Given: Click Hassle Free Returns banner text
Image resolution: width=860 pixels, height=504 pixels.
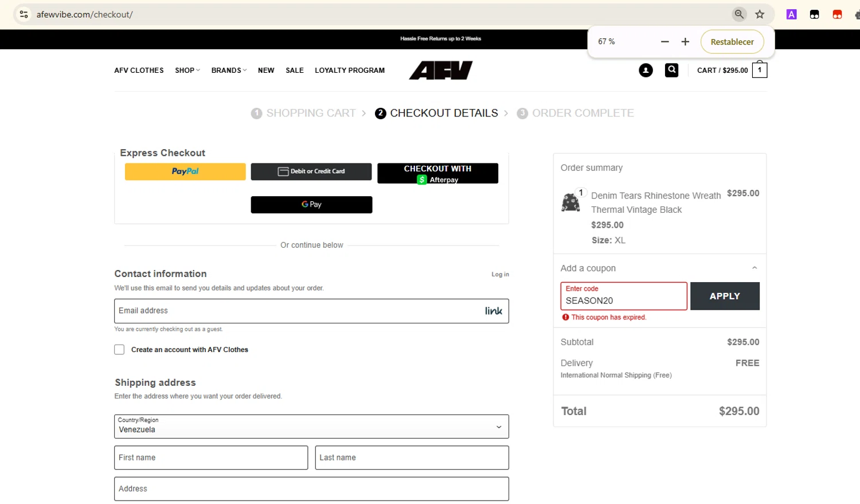Looking at the screenshot, I should [x=440, y=39].
